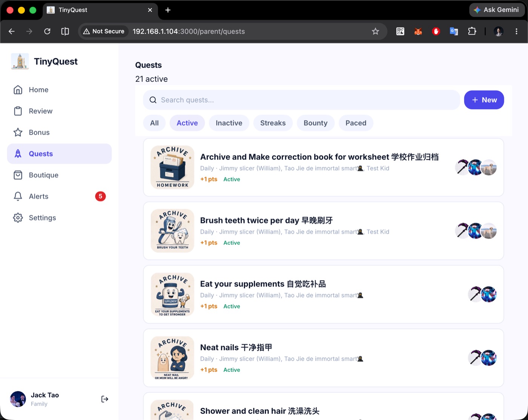Open the Brush Your Teeth quest thumbnail
This screenshot has height=420, width=528.
coord(172,231)
